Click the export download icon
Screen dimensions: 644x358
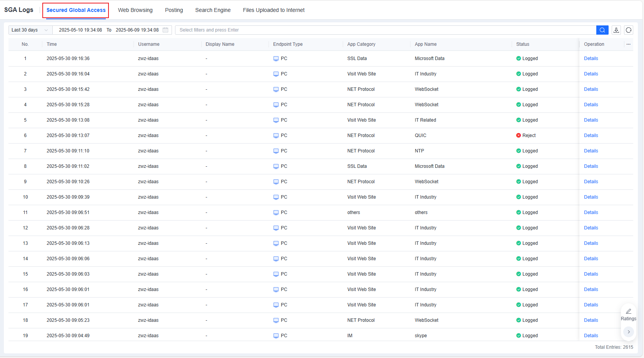point(616,30)
